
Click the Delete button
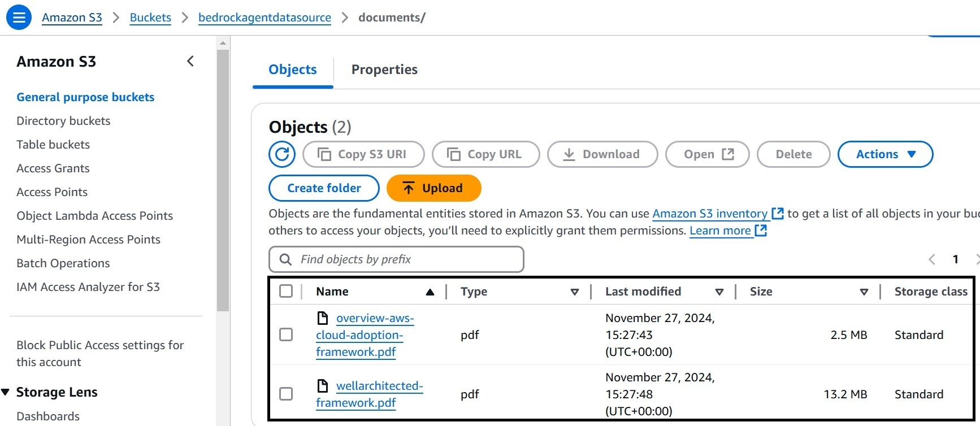coord(793,154)
